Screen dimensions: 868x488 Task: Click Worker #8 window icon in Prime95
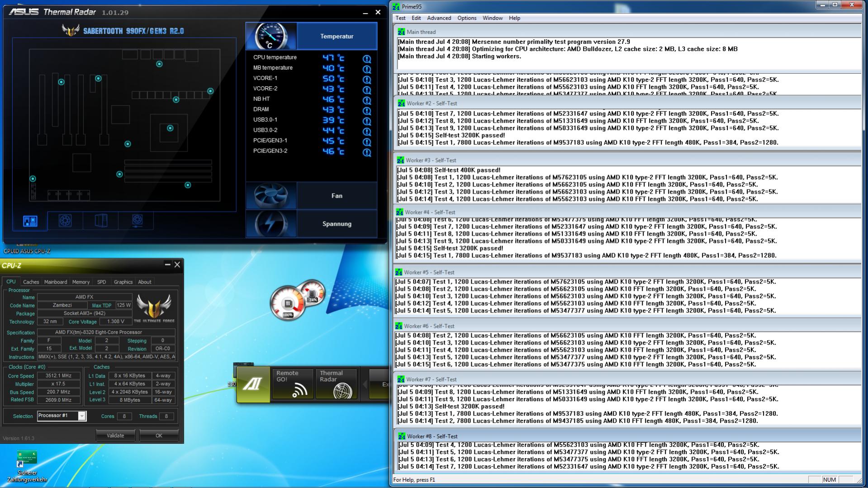click(402, 436)
